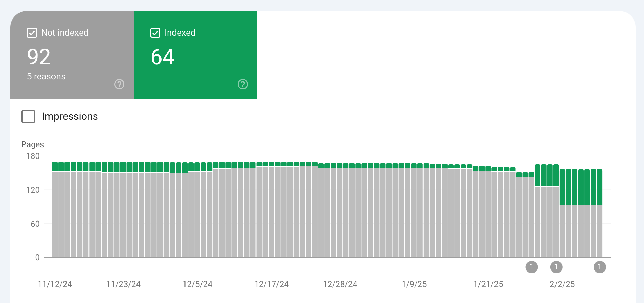Click the 180 y-axis value
The width and height of the screenshot is (644, 303).
(33, 156)
